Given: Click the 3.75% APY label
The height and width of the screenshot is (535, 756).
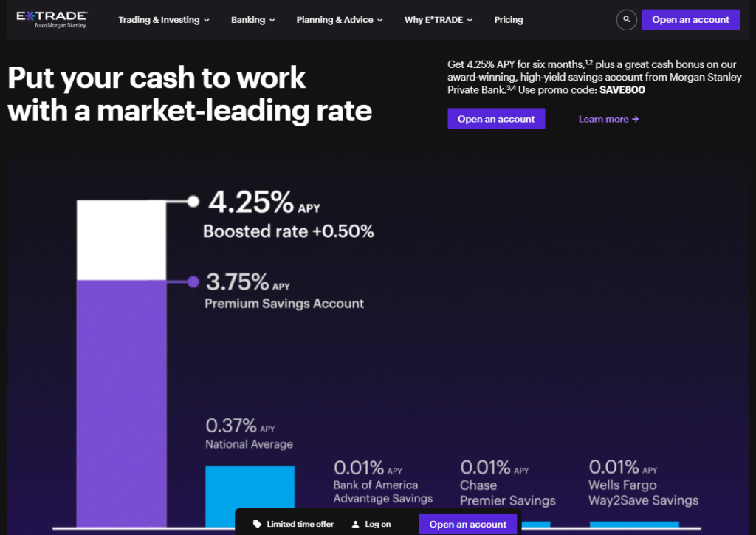Looking at the screenshot, I should tap(248, 282).
